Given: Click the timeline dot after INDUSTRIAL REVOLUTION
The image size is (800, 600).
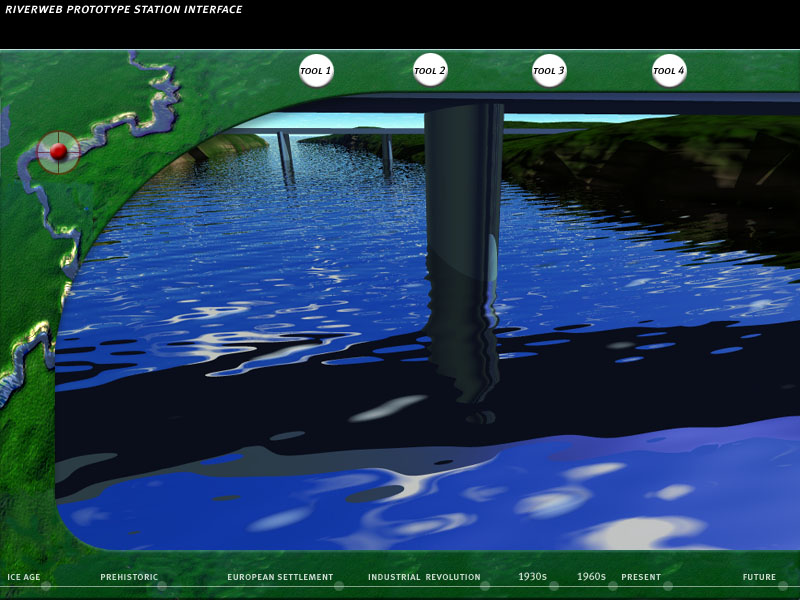Looking at the screenshot, I should [485, 586].
